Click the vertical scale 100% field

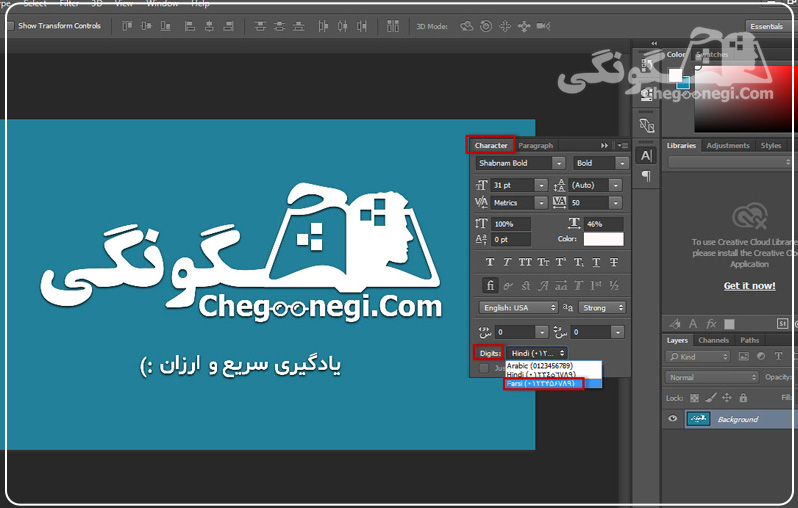(x=510, y=224)
